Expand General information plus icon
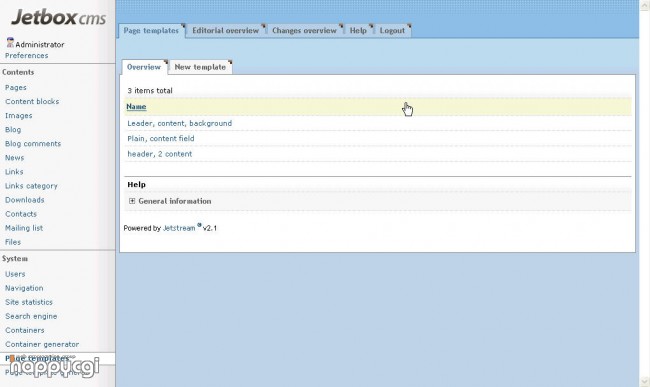The width and height of the screenshot is (650, 387). (132, 201)
